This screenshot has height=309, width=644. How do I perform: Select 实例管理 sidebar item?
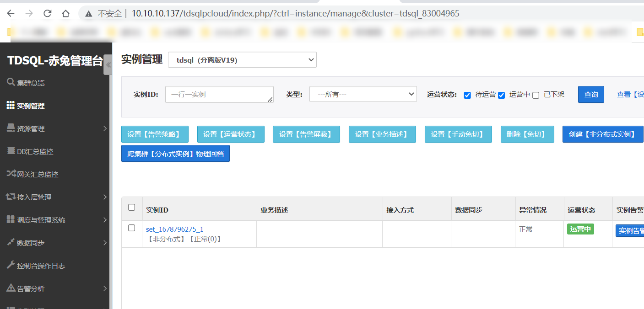31,106
